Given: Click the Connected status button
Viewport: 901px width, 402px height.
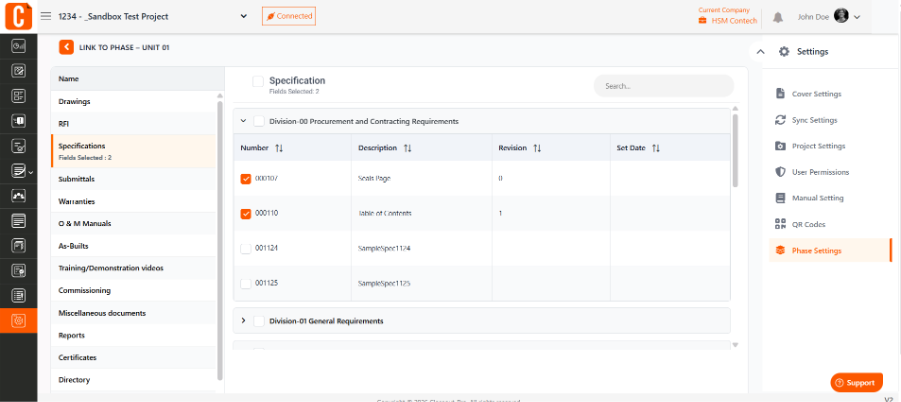Looking at the screenshot, I should tap(288, 16).
